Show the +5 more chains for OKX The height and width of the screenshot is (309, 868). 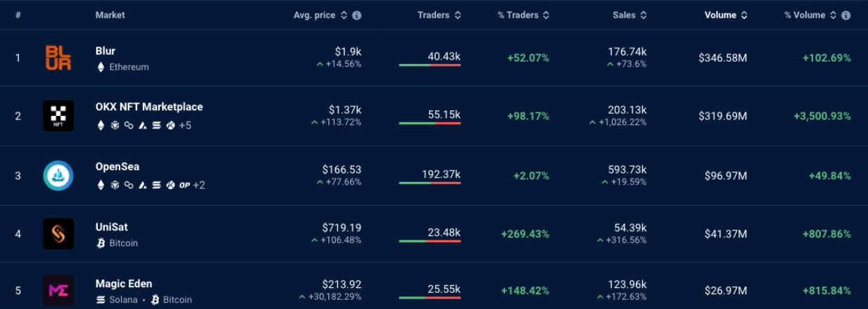pyautogui.click(x=185, y=126)
